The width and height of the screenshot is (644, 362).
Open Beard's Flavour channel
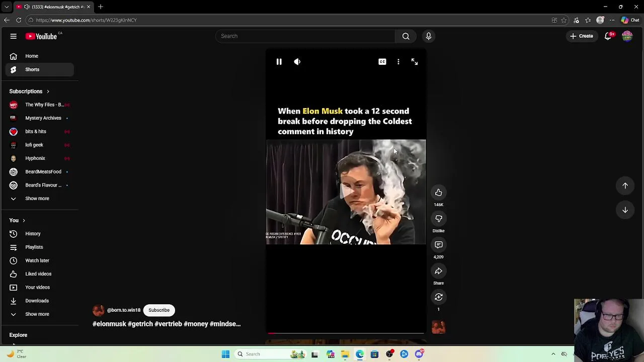click(40, 185)
